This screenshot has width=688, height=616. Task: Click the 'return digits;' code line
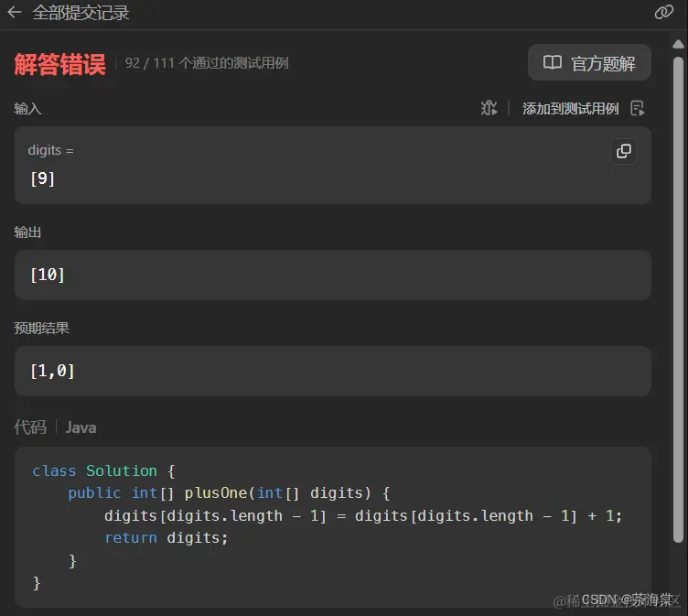pos(167,538)
